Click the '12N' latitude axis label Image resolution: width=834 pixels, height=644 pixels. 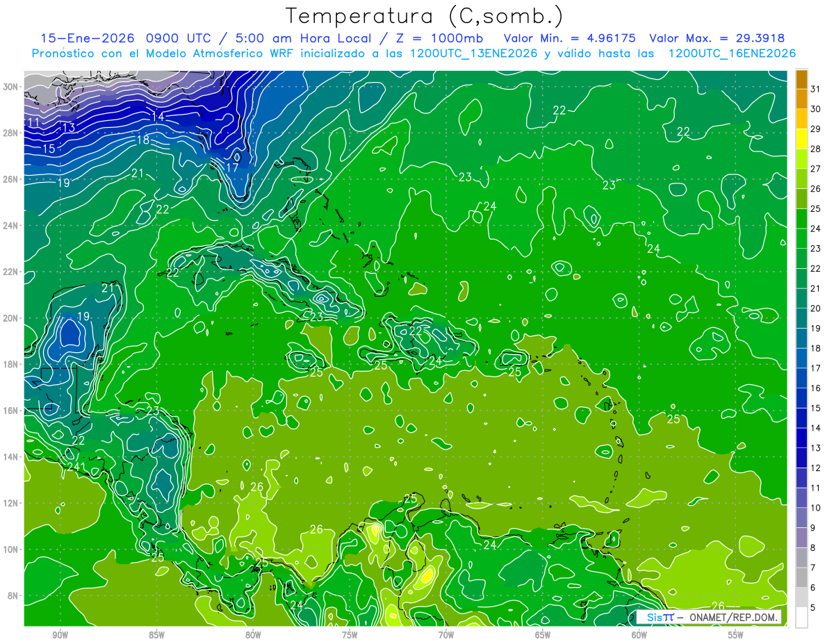11,503
